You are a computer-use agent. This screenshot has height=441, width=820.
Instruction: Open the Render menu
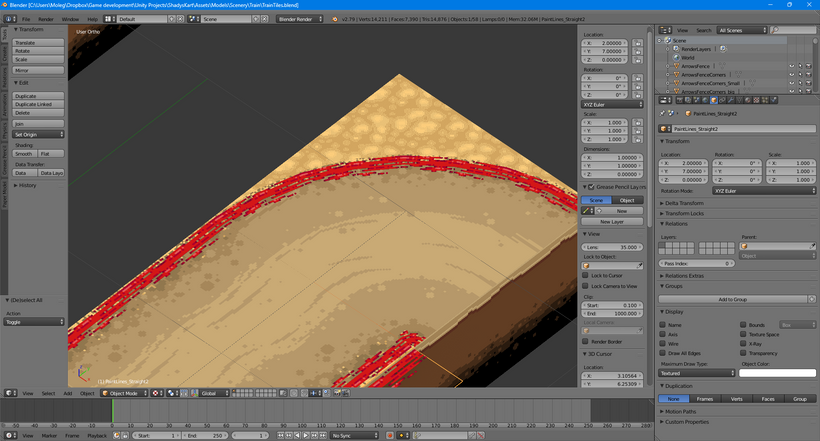(x=45, y=19)
